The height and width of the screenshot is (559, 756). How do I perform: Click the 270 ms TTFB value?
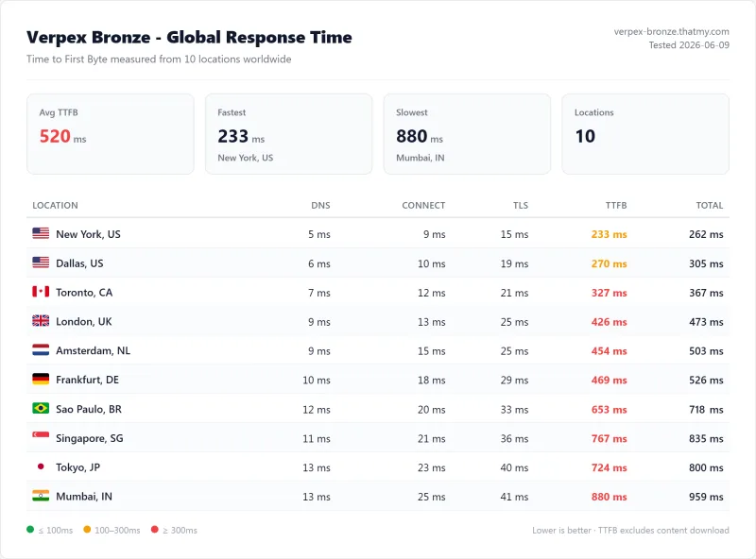[x=609, y=263]
